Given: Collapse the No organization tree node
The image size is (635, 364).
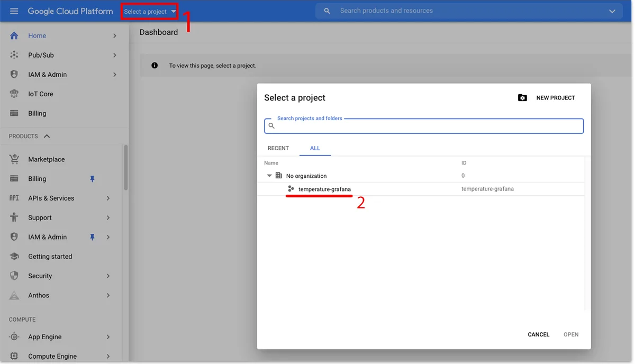Looking at the screenshot, I should point(269,176).
